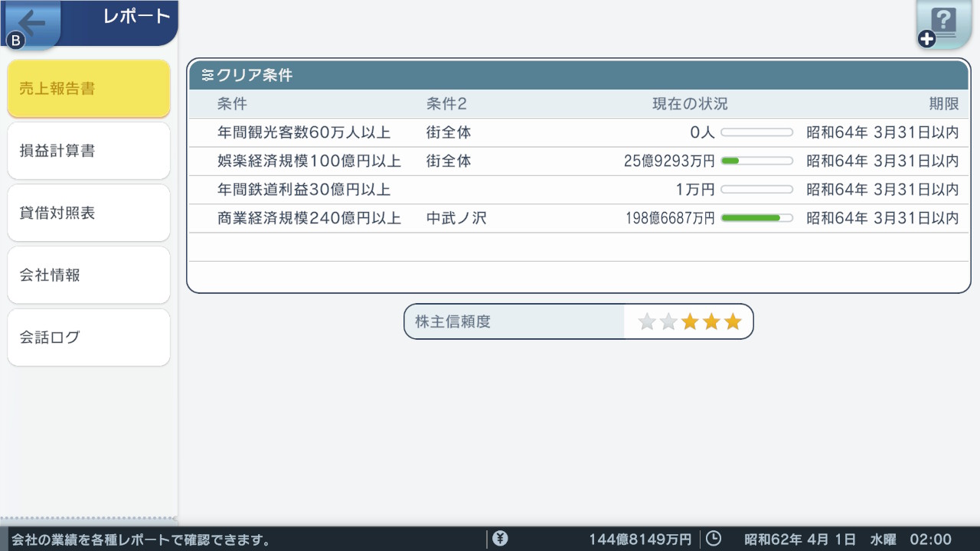Open the 会話ログ page

point(89,337)
